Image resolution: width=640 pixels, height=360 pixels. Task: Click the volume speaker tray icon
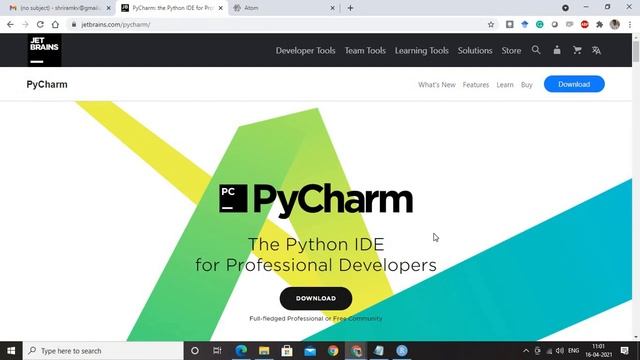560,351
